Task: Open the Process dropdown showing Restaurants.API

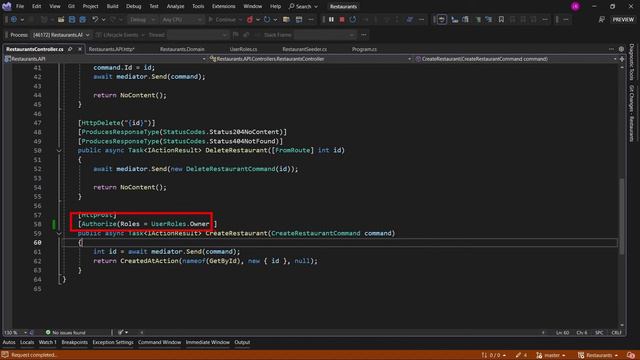Action: (x=61, y=35)
